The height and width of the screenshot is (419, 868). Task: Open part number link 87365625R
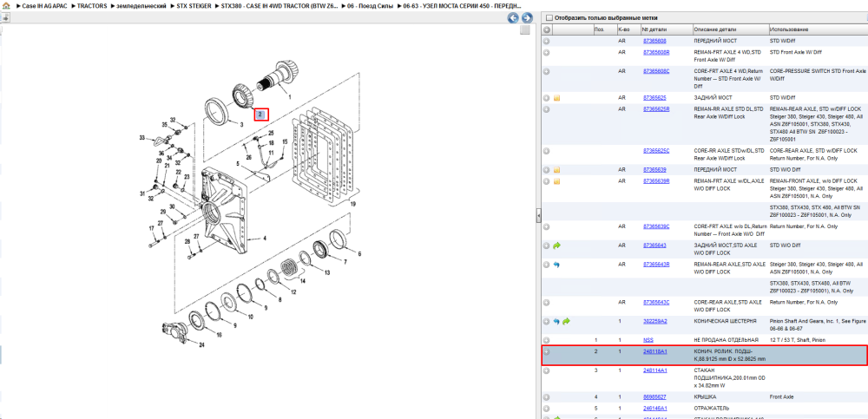(x=656, y=109)
